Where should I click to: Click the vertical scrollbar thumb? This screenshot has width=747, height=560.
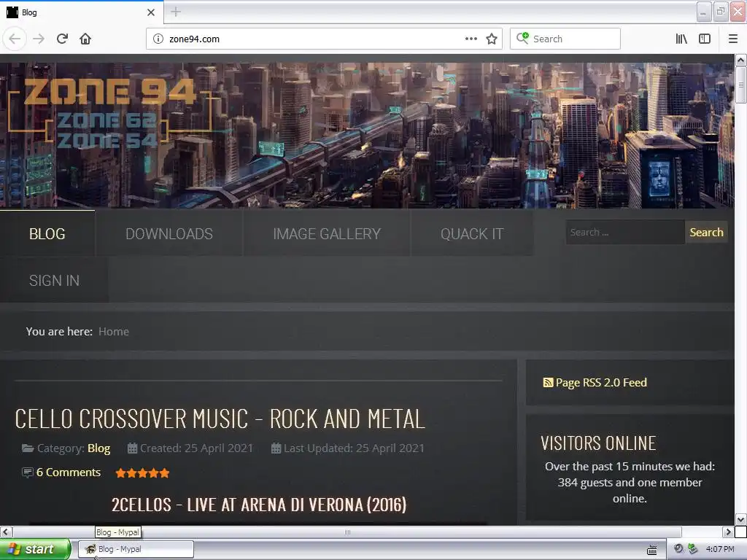740,85
